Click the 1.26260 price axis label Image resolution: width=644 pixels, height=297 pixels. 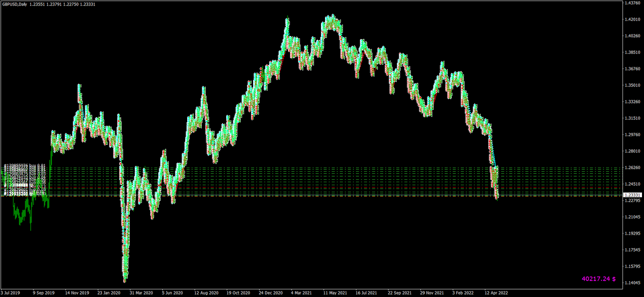(x=633, y=168)
